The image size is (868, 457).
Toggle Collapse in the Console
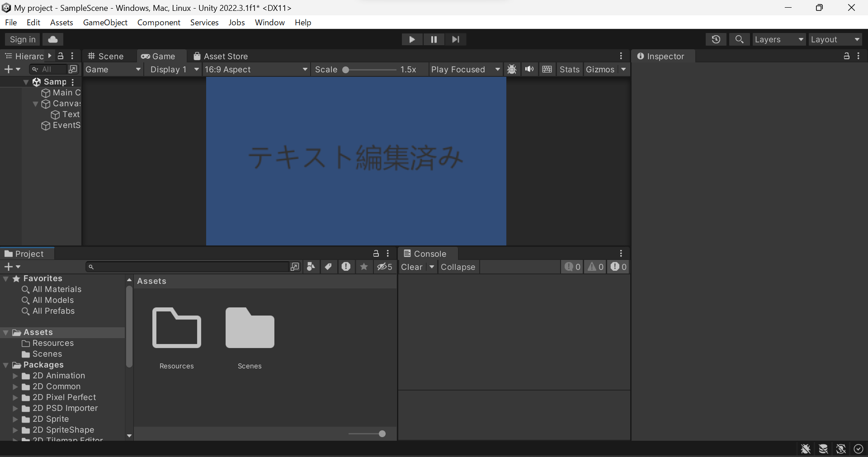458,267
